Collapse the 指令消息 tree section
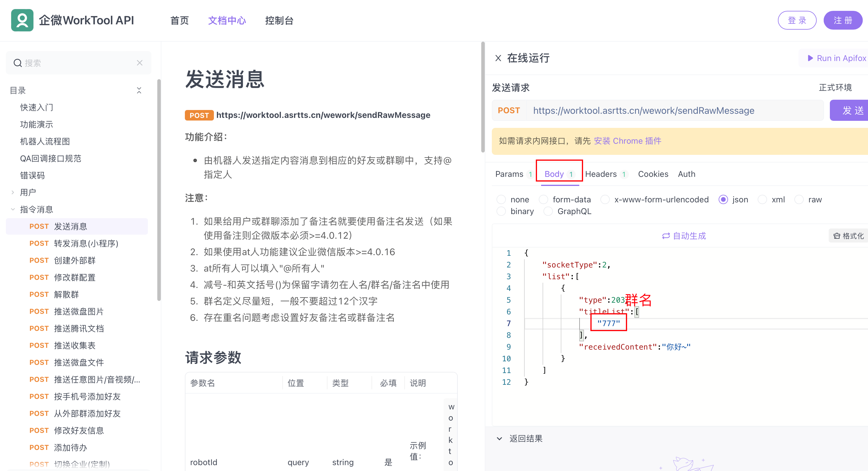The width and height of the screenshot is (868, 471). [x=13, y=209]
